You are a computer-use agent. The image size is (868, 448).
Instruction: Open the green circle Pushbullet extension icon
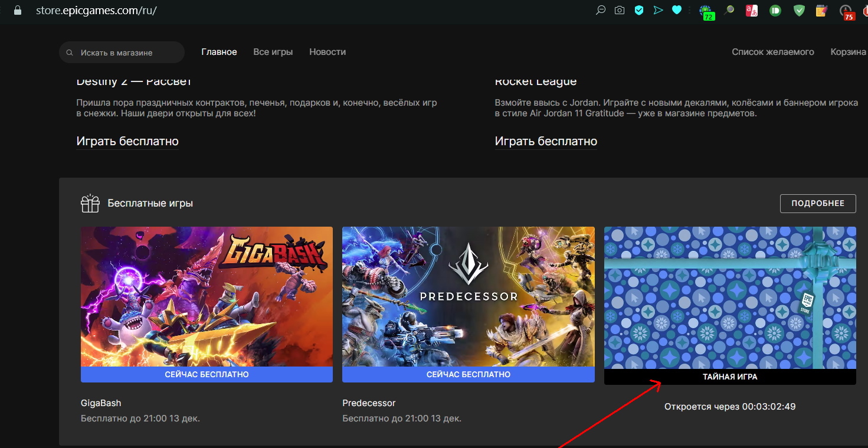775,10
